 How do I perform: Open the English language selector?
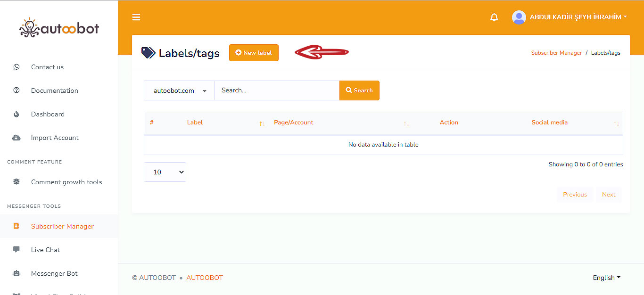point(606,278)
